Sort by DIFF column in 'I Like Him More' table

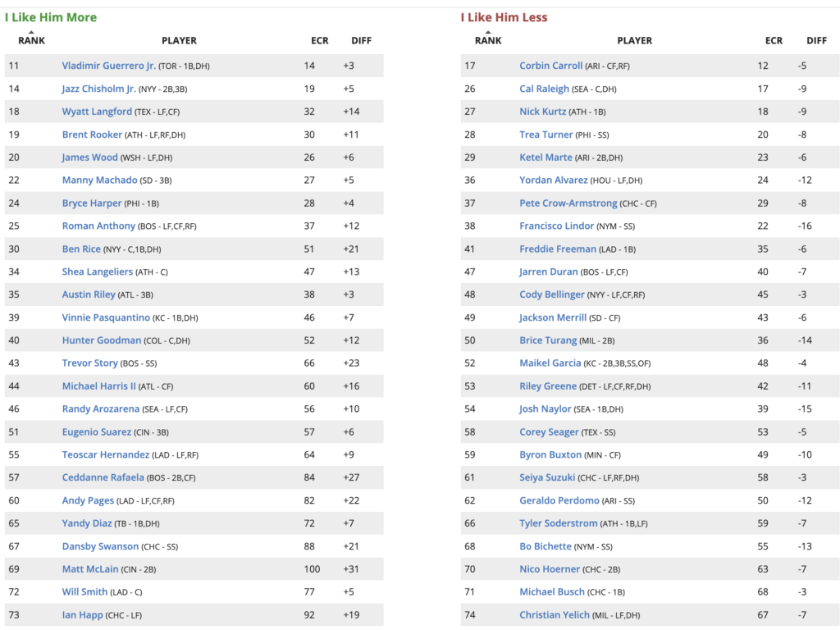361,40
